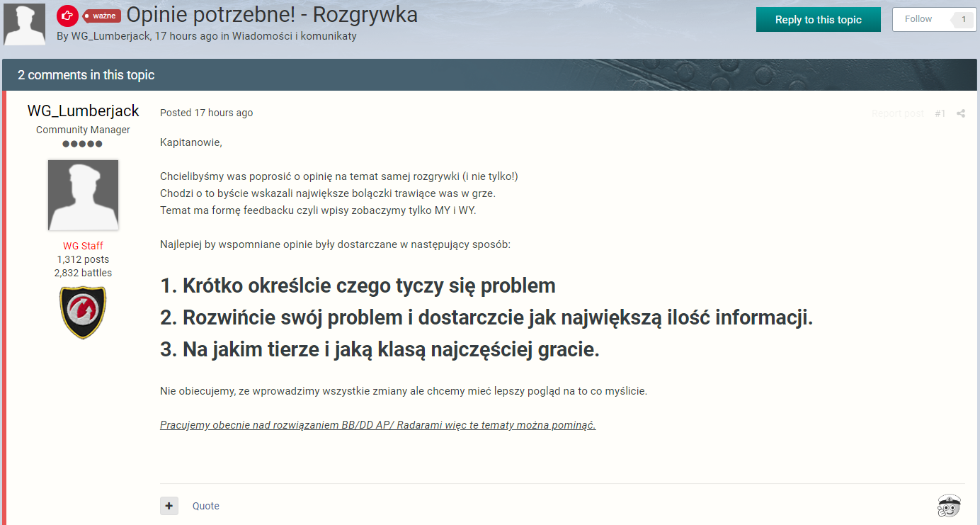Open the #1 post permalink

940,113
